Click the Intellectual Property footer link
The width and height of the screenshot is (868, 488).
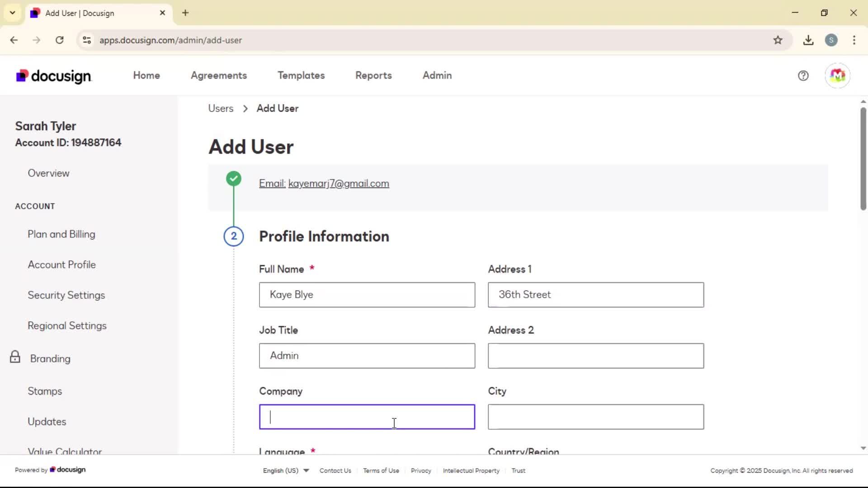(471, 470)
